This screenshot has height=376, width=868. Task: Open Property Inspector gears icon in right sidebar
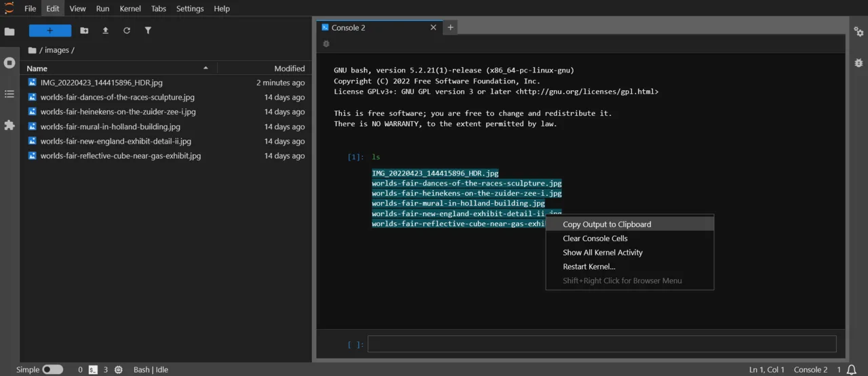(859, 31)
